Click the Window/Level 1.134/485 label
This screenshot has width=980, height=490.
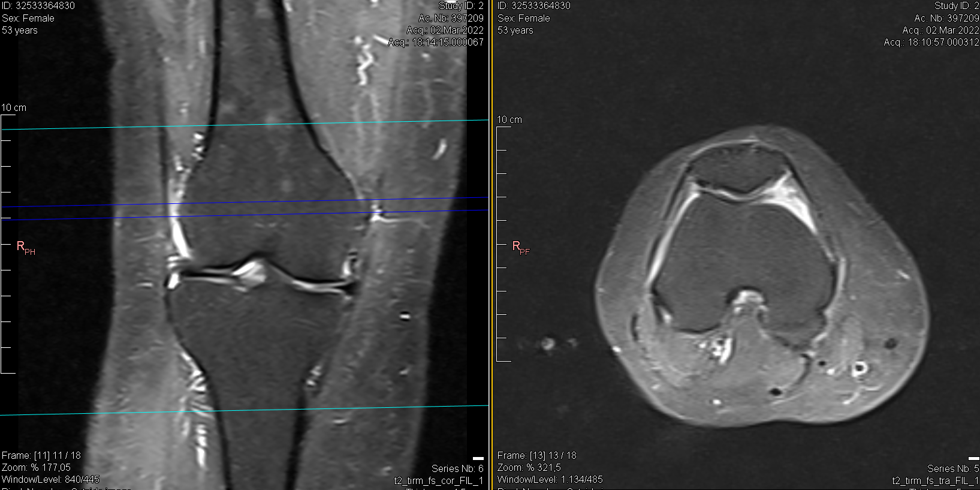tap(550, 480)
